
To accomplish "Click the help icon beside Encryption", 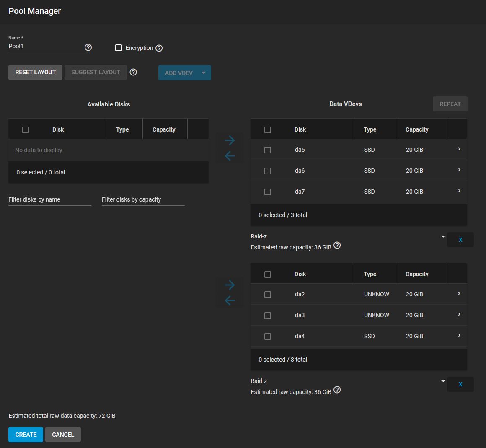I will (159, 48).
